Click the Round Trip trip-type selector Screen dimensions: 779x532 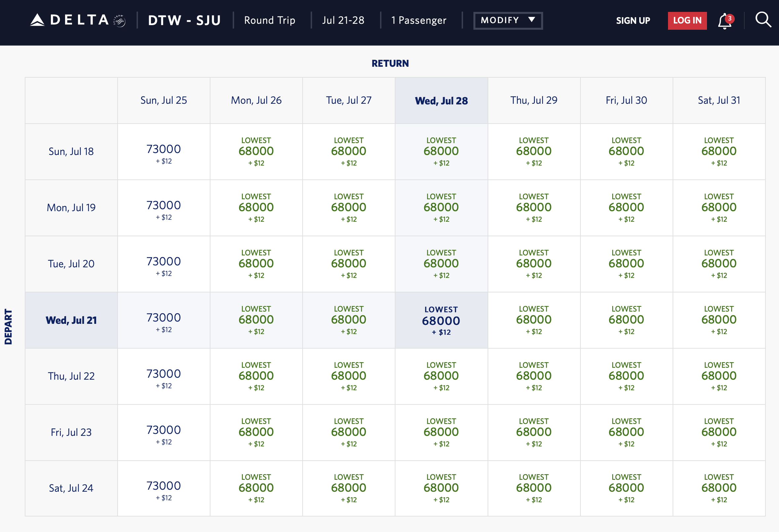(270, 20)
